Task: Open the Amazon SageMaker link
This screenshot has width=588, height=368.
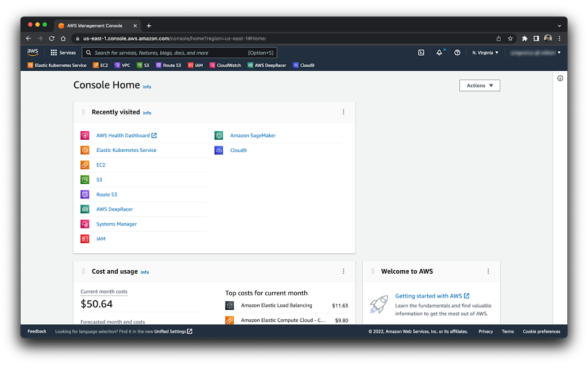Action: point(253,136)
